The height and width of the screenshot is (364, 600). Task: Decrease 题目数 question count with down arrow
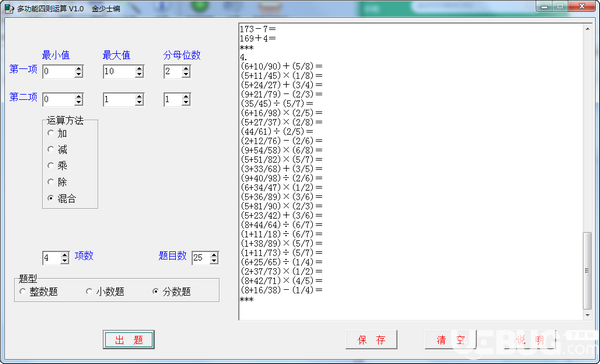click(214, 261)
